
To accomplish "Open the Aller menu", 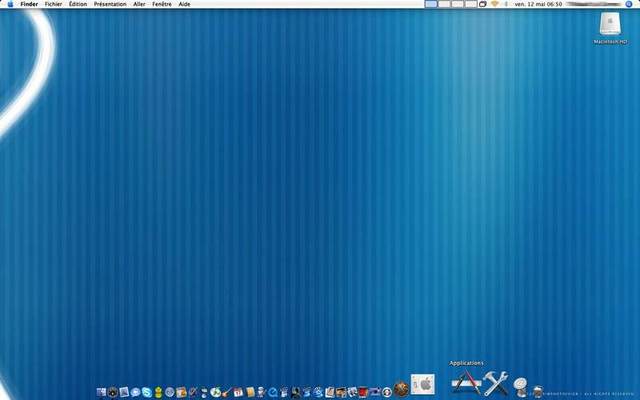I will pos(139,4).
